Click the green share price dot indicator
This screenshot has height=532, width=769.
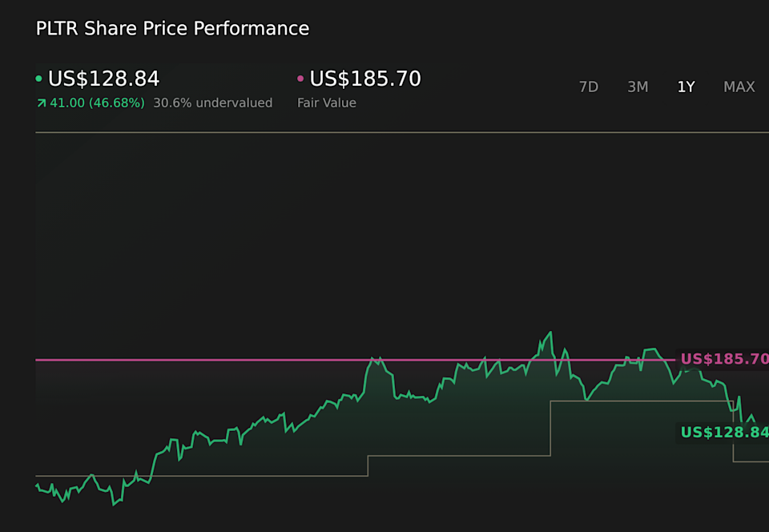tap(38, 78)
